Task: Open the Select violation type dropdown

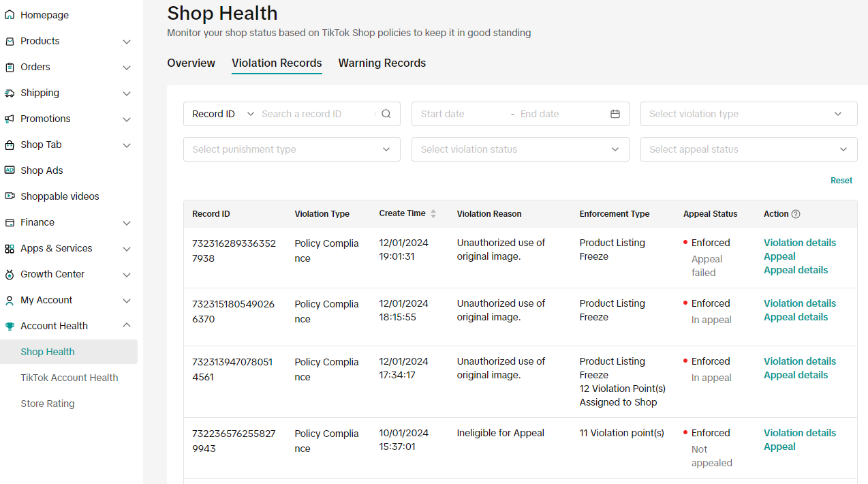Action: pos(748,114)
